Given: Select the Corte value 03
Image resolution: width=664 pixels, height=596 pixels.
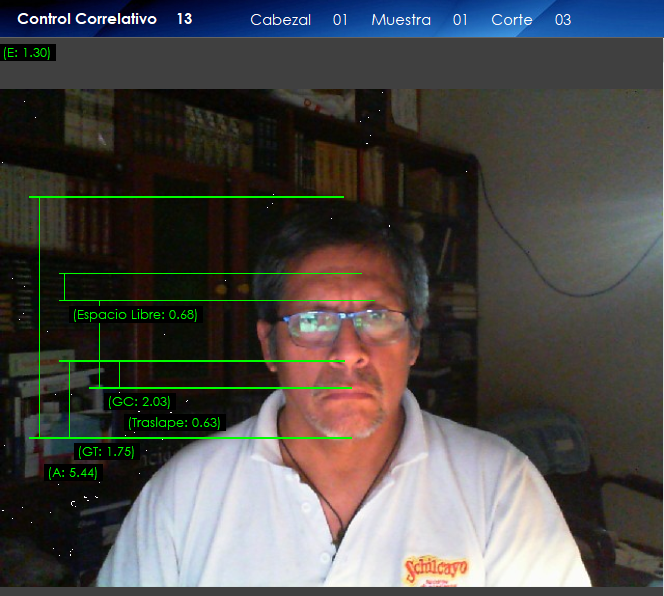Looking at the screenshot, I should click(x=563, y=20).
